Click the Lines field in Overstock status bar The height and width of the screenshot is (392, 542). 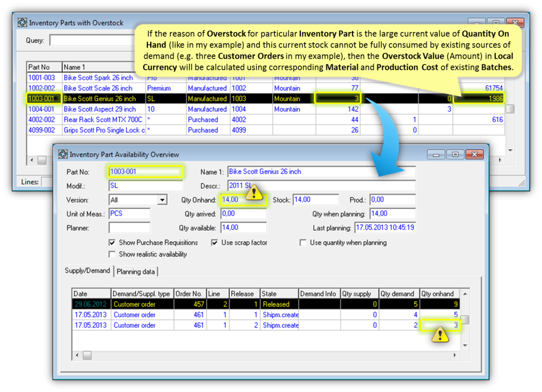[47, 182]
